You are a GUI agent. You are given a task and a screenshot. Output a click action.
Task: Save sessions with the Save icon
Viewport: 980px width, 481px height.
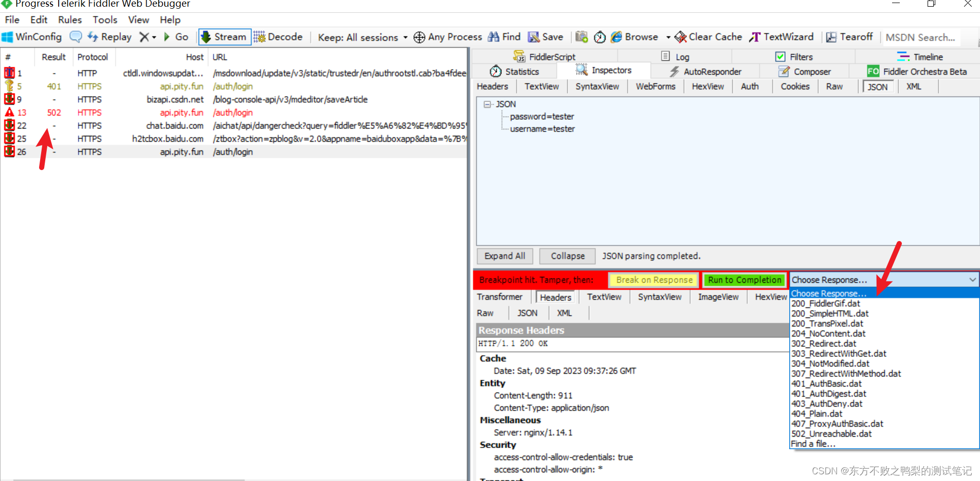pos(546,37)
